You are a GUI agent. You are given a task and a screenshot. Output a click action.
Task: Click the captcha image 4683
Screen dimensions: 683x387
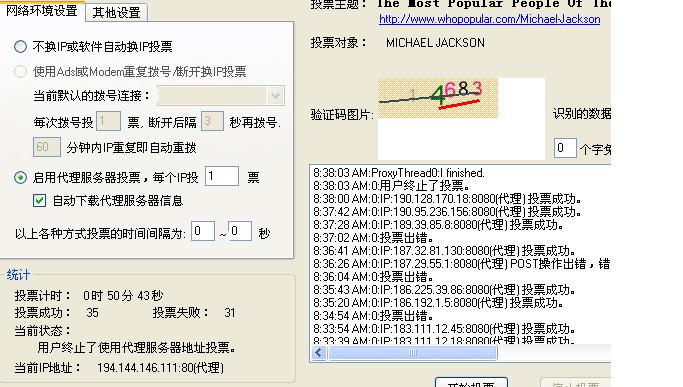click(438, 98)
